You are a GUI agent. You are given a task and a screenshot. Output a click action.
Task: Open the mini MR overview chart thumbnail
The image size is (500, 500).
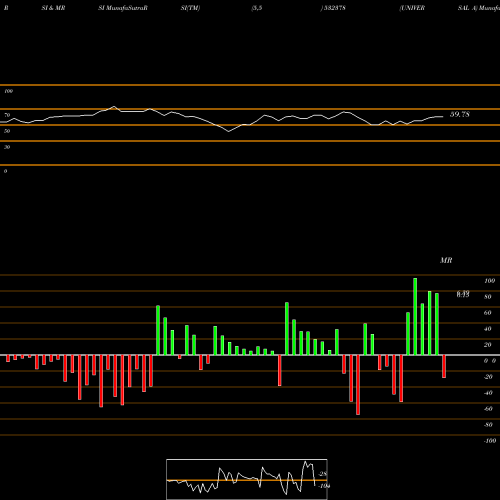point(247,479)
